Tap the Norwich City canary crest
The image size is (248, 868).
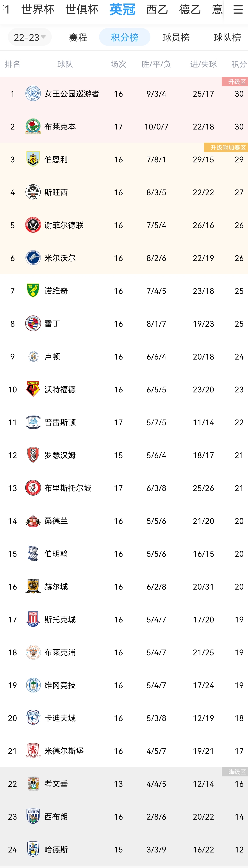pos(33,291)
